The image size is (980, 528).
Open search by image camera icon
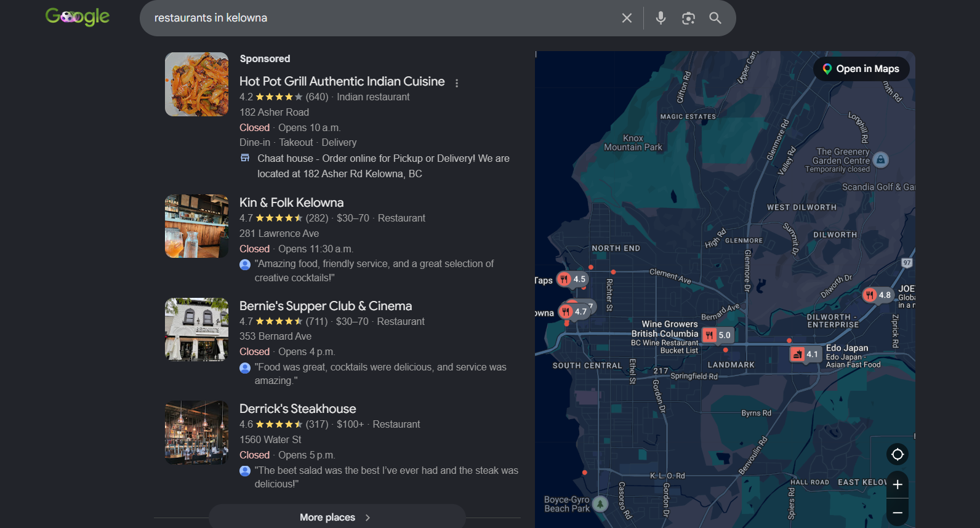pos(688,18)
